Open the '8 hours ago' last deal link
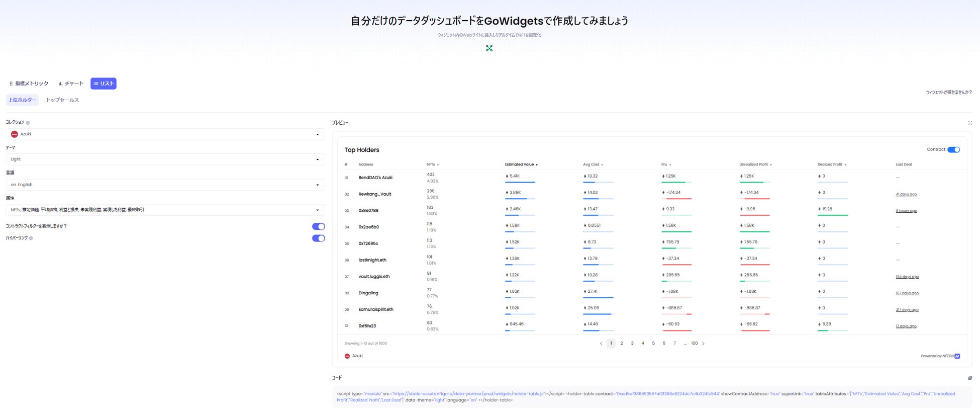This screenshot has width=980, height=416. pyautogui.click(x=906, y=211)
